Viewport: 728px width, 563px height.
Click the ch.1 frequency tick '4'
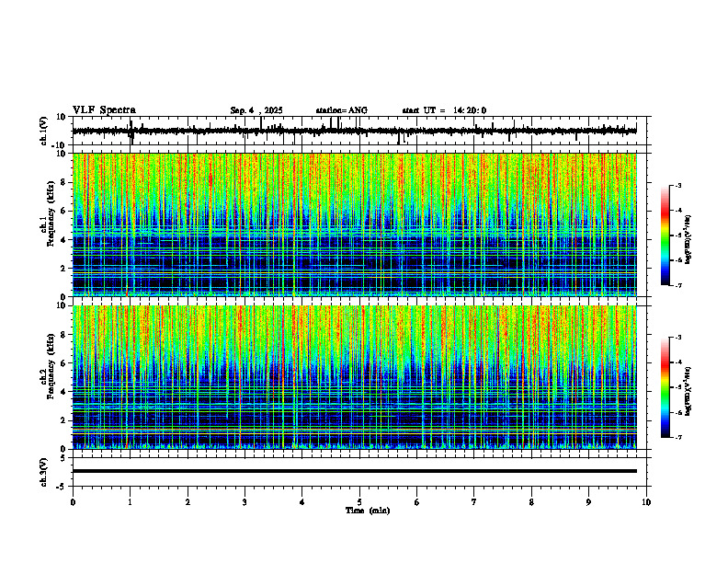[63, 240]
